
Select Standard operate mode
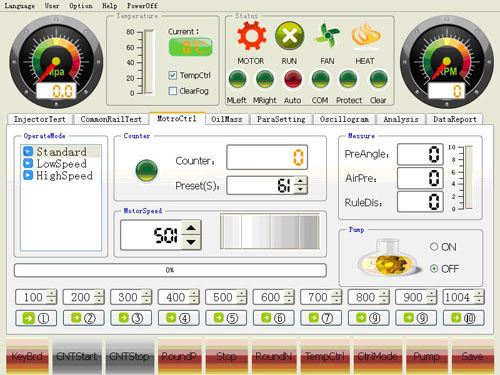tap(61, 152)
